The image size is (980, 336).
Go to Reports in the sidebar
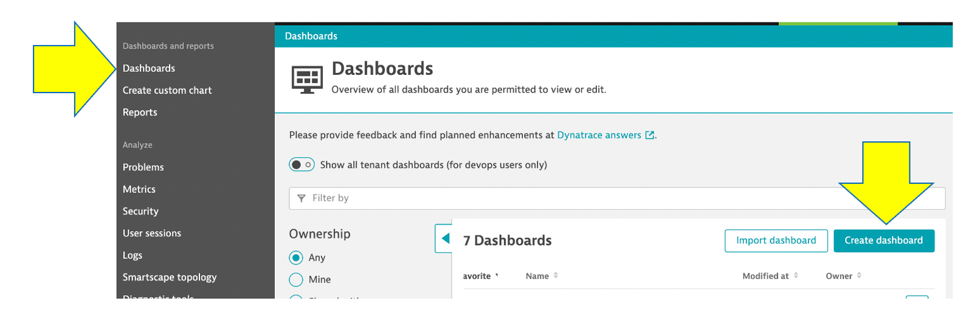[140, 113]
